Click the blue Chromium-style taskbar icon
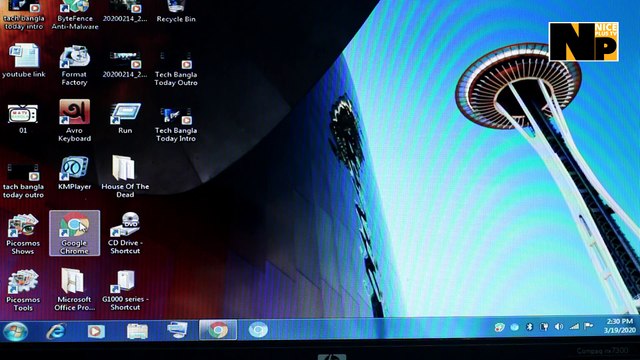 [258, 330]
